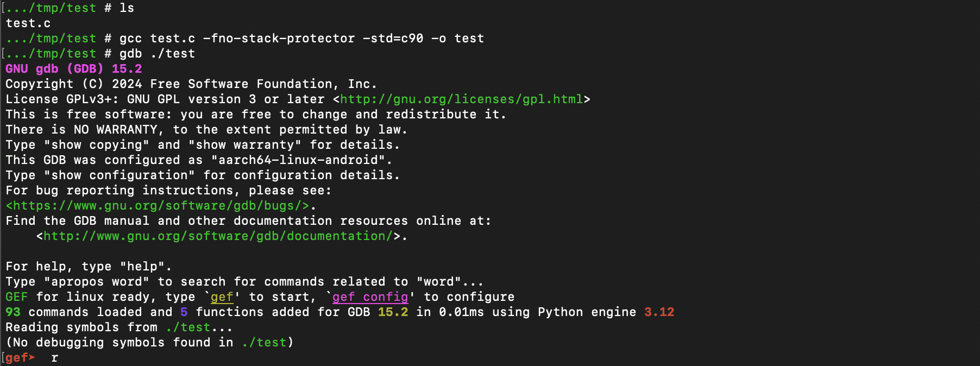Open the gnu.org GPL license link
Image resolution: width=980 pixels, height=366 pixels.
click(461, 99)
